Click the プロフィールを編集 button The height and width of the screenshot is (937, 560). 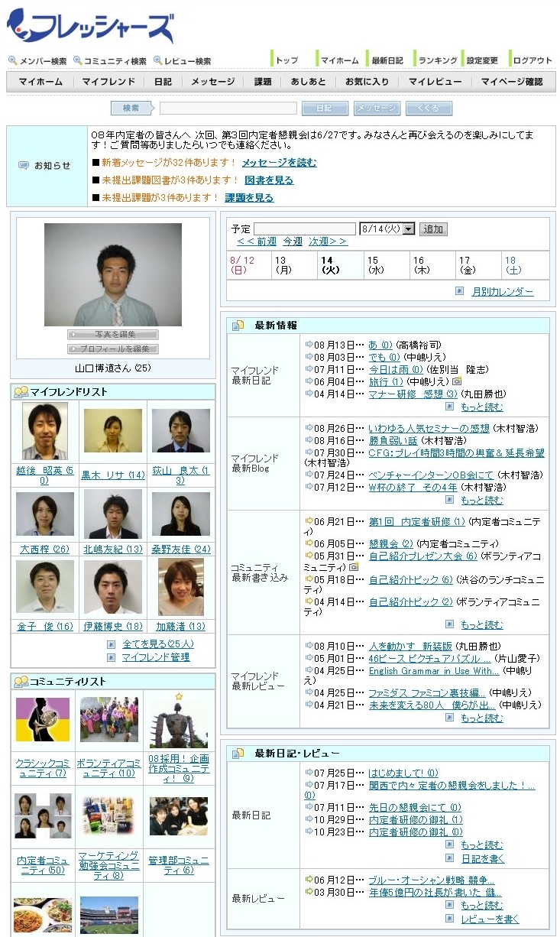113,349
